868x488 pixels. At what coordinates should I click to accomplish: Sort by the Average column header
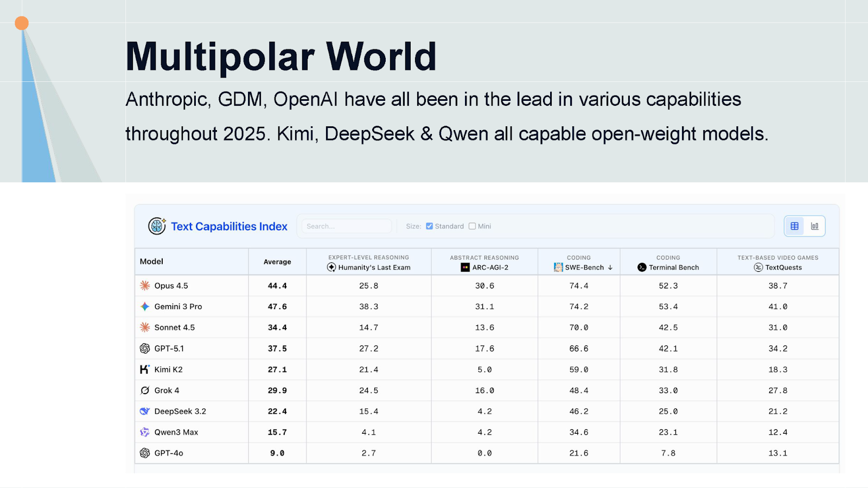pyautogui.click(x=277, y=262)
